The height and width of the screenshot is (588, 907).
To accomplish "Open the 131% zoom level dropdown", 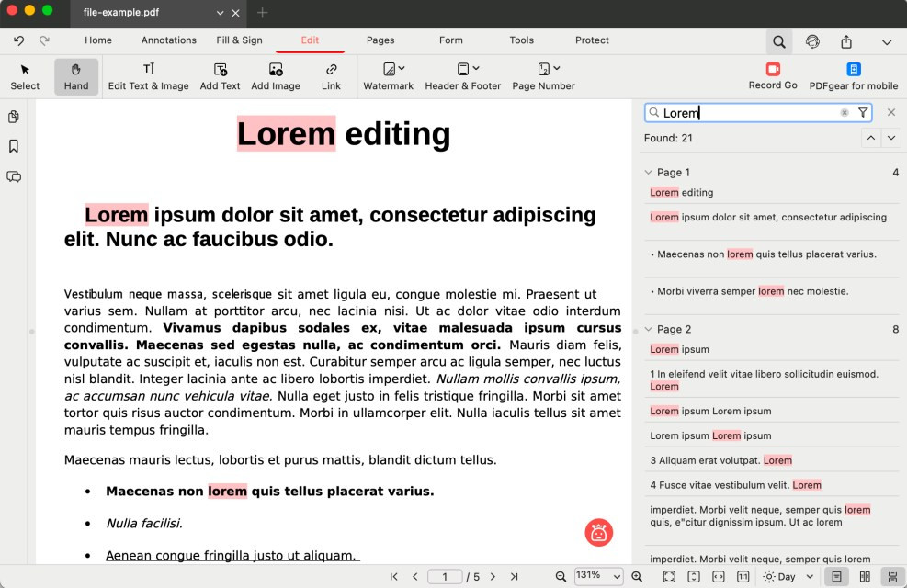I will click(x=598, y=576).
